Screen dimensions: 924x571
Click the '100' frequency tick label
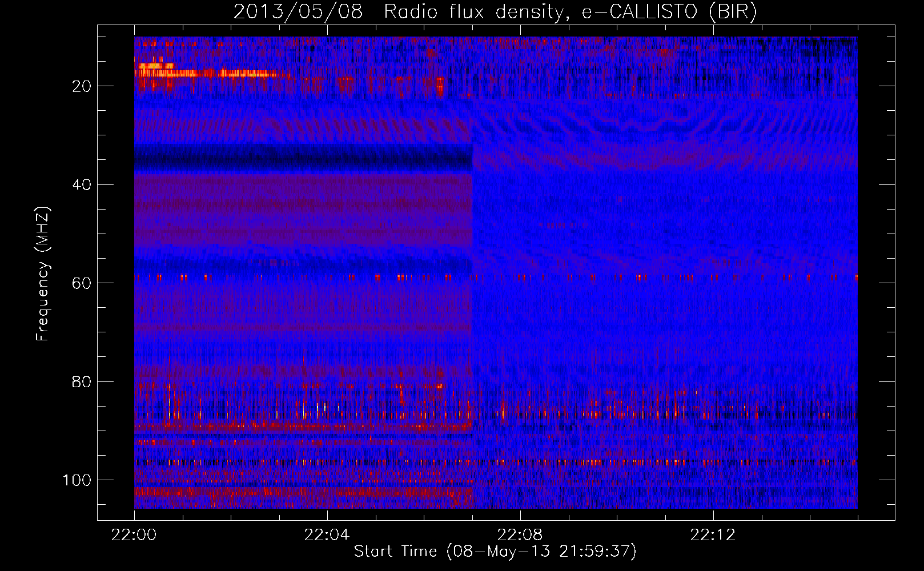point(77,480)
